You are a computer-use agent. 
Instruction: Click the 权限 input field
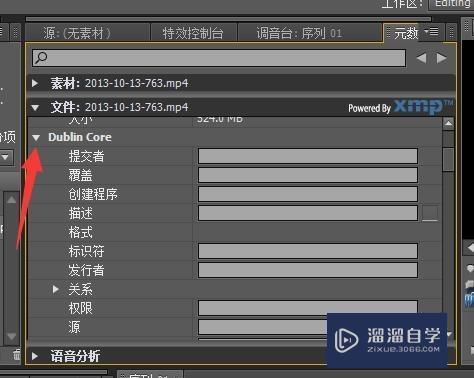click(308, 307)
